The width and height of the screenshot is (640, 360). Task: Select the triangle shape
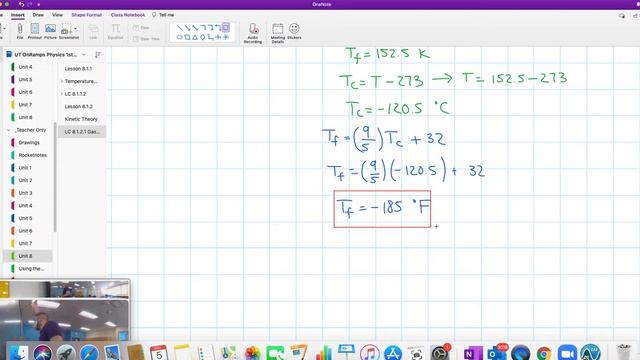(x=195, y=37)
